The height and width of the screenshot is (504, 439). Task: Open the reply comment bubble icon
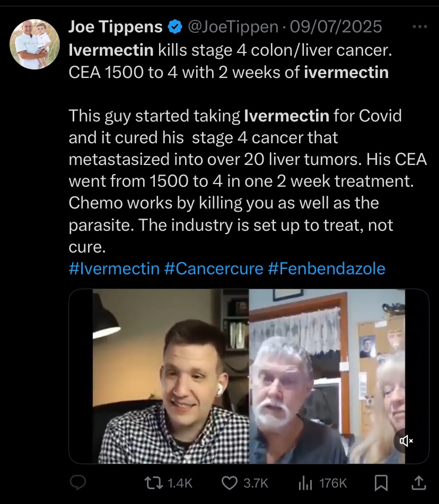[78, 482]
